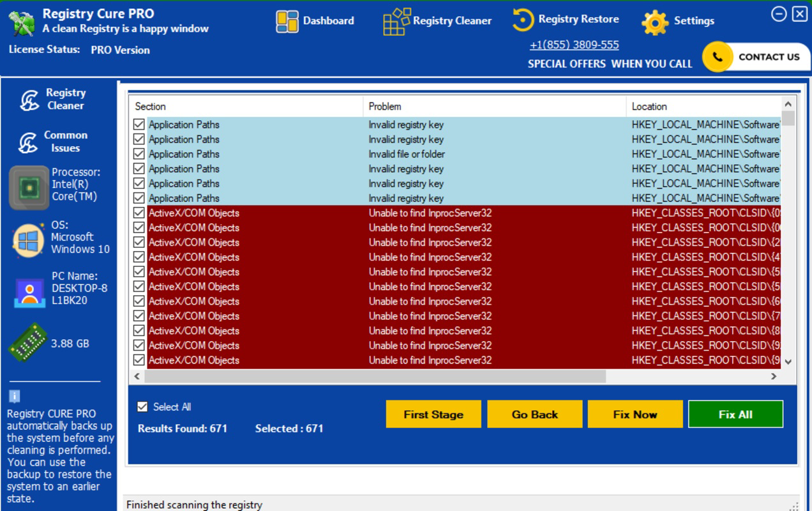Image resolution: width=812 pixels, height=511 pixels.
Task: Click the 'Selected : 671' text
Action: [289, 429]
